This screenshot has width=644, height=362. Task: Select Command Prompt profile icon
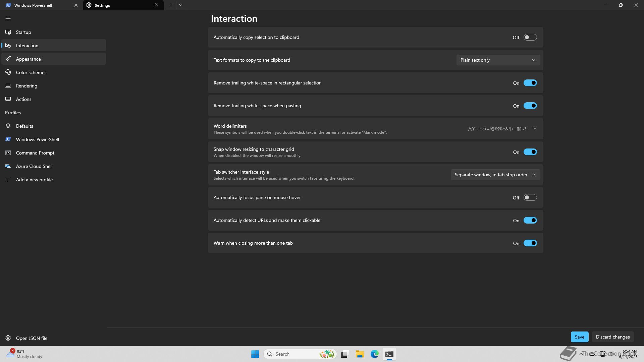click(x=8, y=153)
